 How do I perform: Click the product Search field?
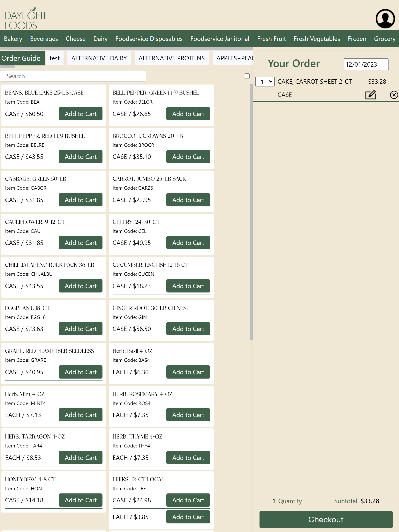[x=73, y=76]
